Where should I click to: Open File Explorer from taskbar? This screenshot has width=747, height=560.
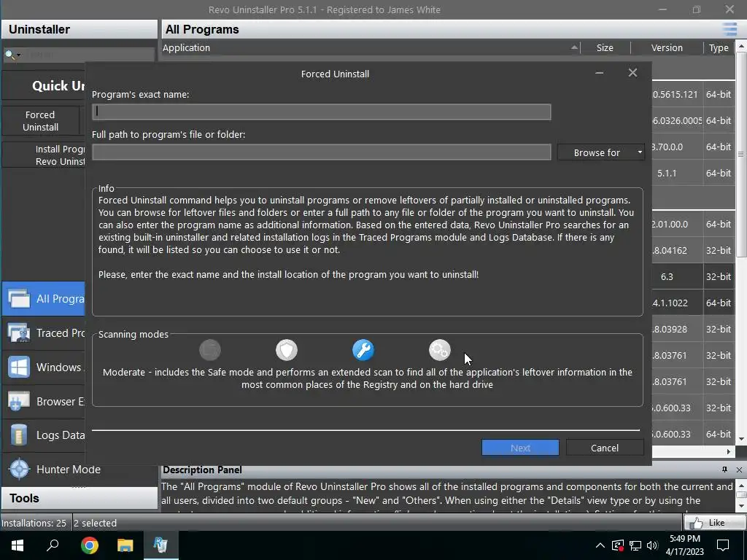click(x=125, y=545)
